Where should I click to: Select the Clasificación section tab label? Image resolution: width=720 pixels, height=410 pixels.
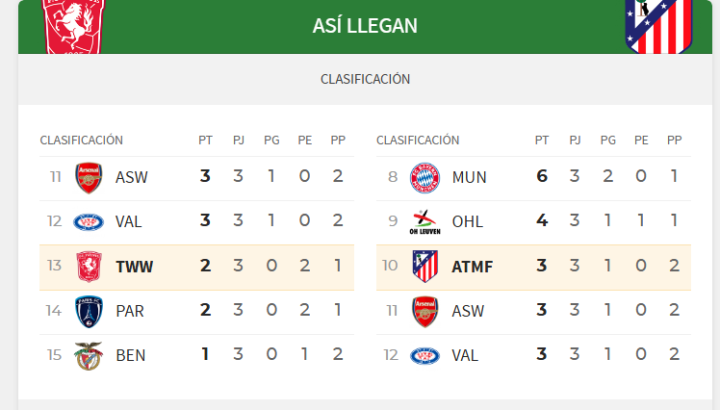(x=365, y=79)
